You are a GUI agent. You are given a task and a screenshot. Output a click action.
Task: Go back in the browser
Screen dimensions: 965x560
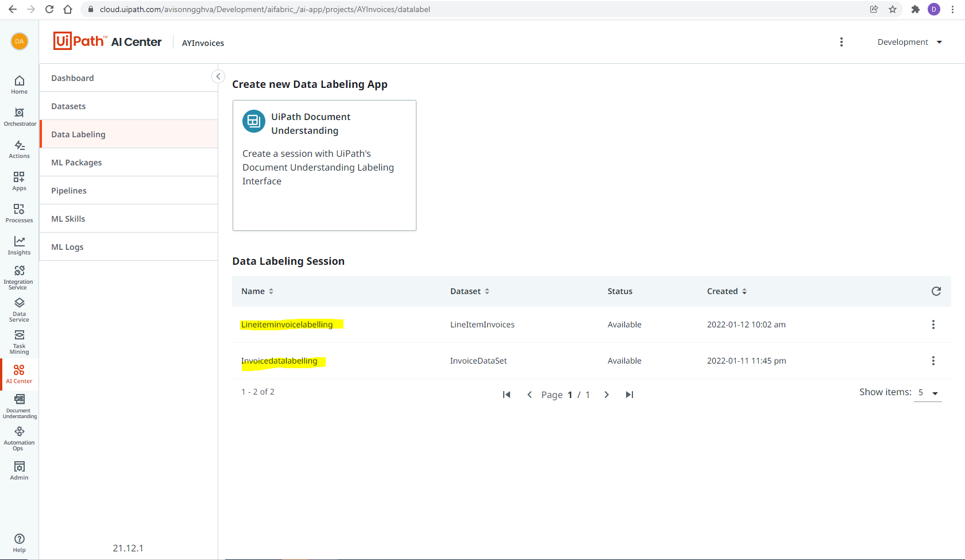pyautogui.click(x=13, y=9)
